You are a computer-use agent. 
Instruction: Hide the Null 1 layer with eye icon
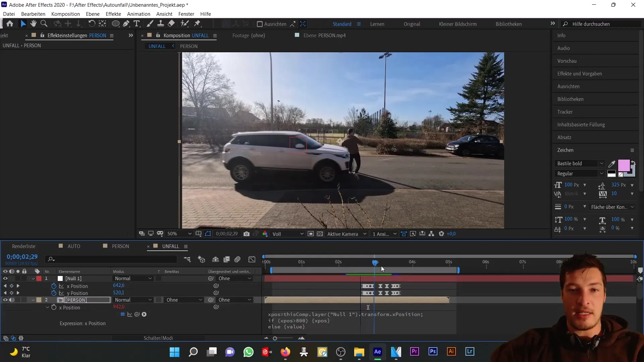click(5, 279)
